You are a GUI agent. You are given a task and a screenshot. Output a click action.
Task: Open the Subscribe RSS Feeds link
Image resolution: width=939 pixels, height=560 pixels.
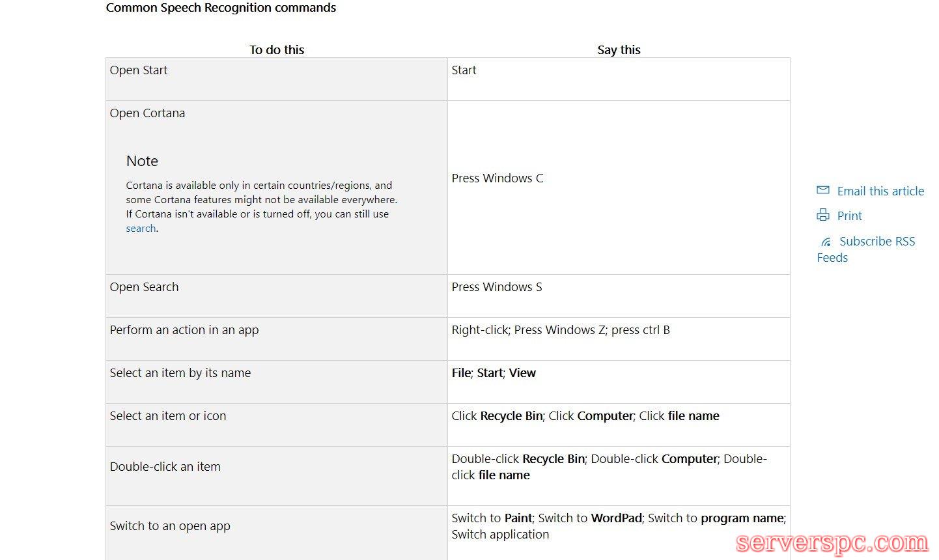point(876,242)
